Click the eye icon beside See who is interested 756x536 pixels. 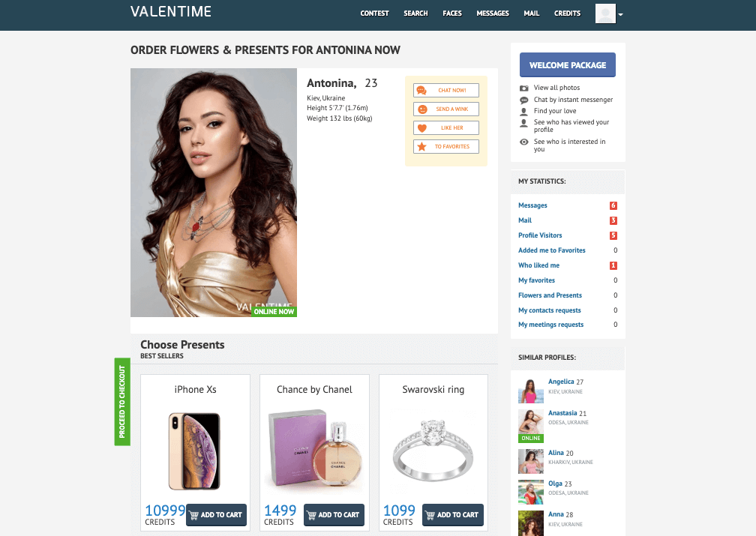pyautogui.click(x=524, y=142)
